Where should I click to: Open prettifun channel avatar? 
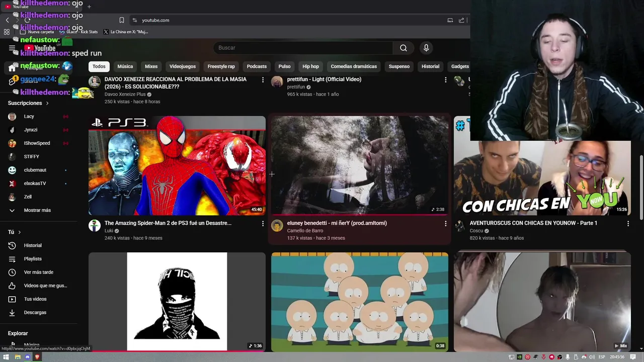[x=277, y=82]
